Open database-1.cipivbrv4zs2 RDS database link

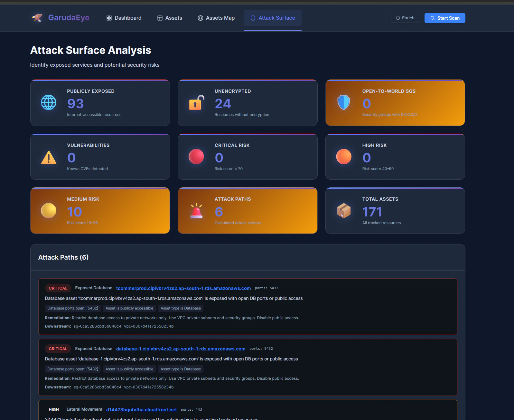click(181, 349)
